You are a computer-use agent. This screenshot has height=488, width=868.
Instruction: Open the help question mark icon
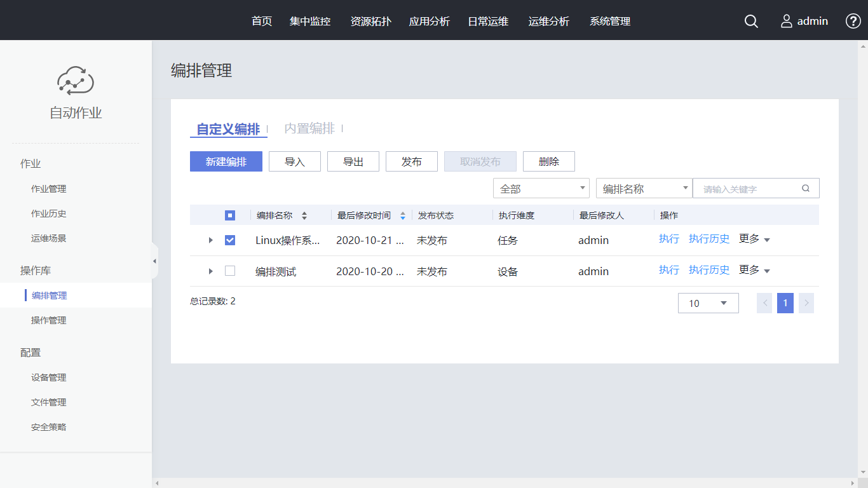click(x=853, y=21)
